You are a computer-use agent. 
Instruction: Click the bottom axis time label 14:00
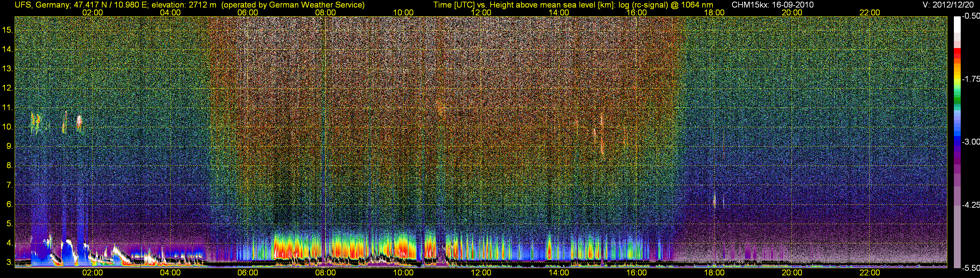click(559, 273)
